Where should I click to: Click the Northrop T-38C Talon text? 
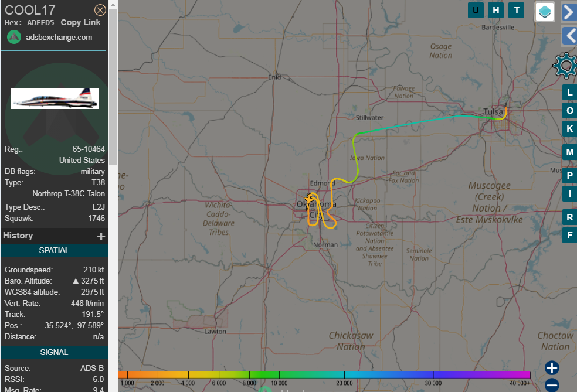click(x=69, y=194)
